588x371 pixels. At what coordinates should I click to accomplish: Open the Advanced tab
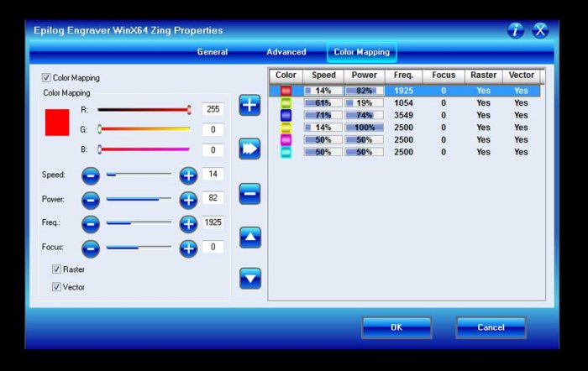pos(286,52)
